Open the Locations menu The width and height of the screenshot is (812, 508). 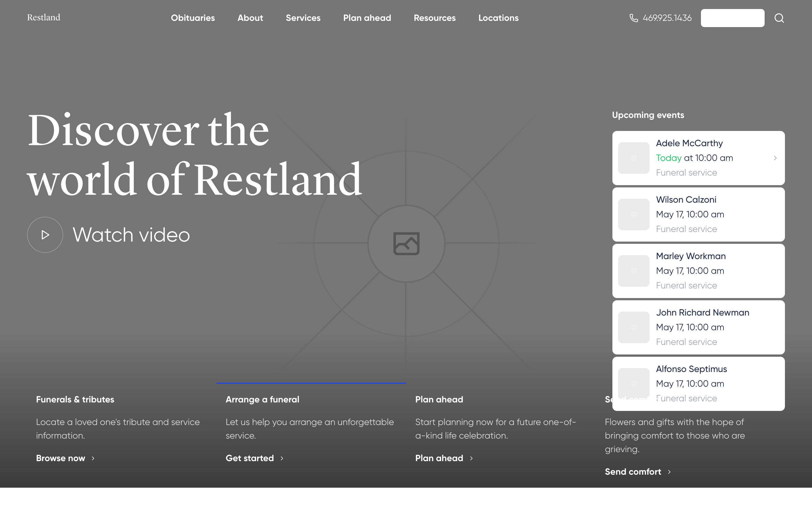(x=498, y=18)
